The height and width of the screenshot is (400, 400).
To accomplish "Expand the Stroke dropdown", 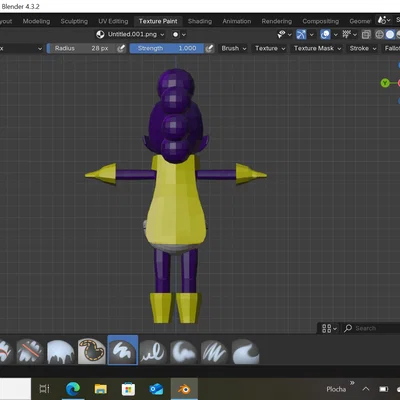I will click(x=363, y=49).
